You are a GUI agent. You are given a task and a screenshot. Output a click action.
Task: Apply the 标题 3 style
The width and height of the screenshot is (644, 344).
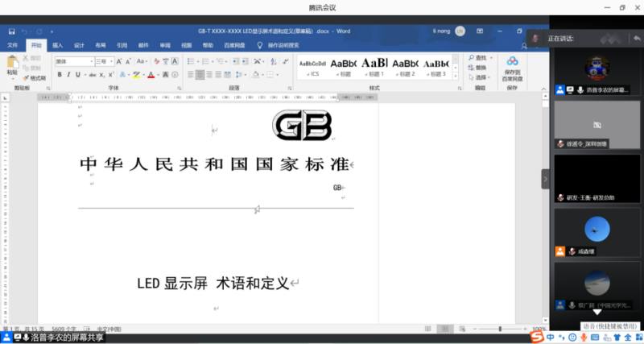pyautogui.click(x=436, y=68)
